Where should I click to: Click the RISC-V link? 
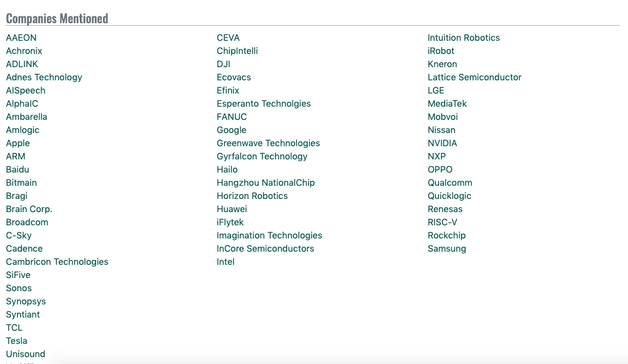pos(442,222)
